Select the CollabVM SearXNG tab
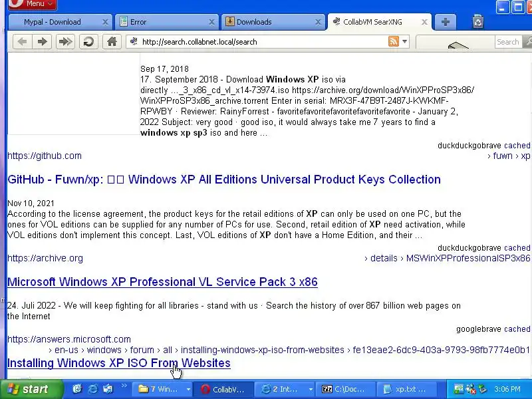 click(372, 22)
